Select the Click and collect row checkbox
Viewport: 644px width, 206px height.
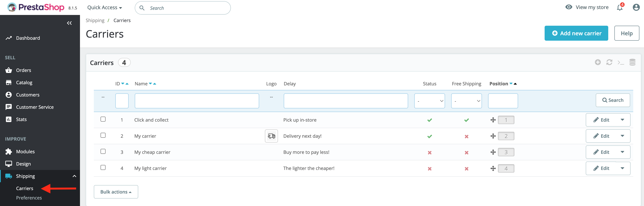click(103, 119)
